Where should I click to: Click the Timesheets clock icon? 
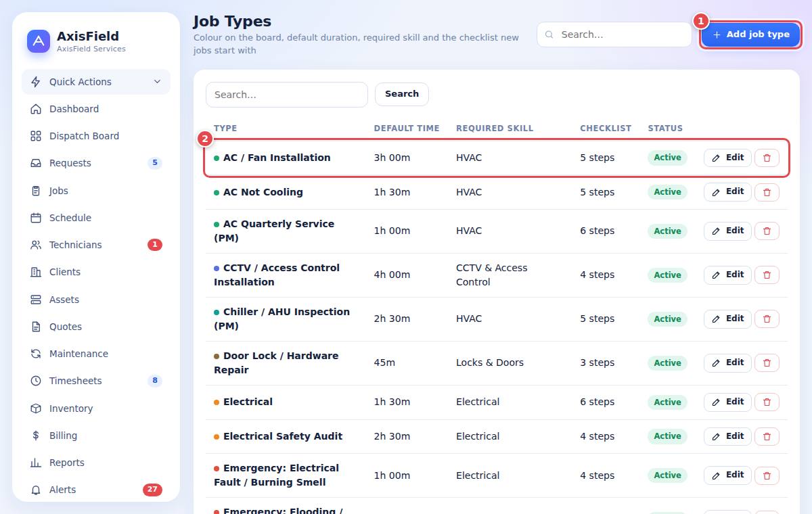tap(36, 381)
